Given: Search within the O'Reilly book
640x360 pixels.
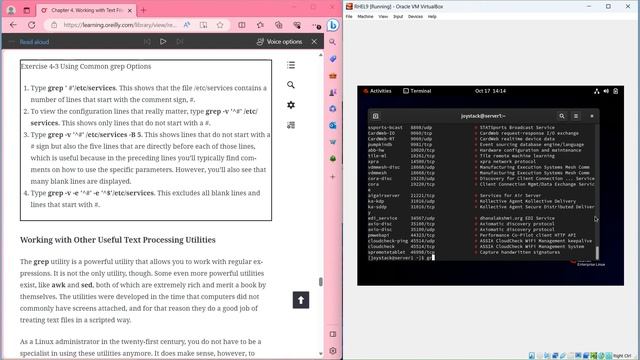Looking at the screenshot, I should [x=291, y=85].
